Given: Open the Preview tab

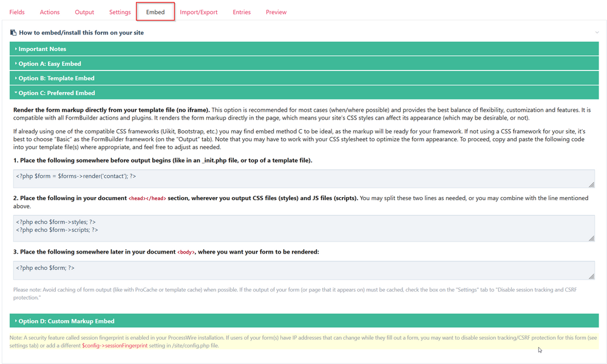Looking at the screenshot, I should 276,12.
